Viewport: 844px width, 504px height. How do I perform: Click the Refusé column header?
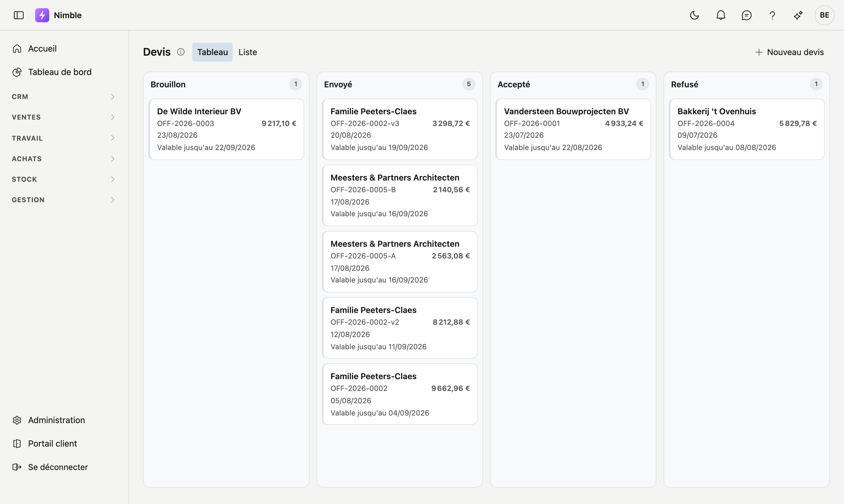pyautogui.click(x=685, y=84)
